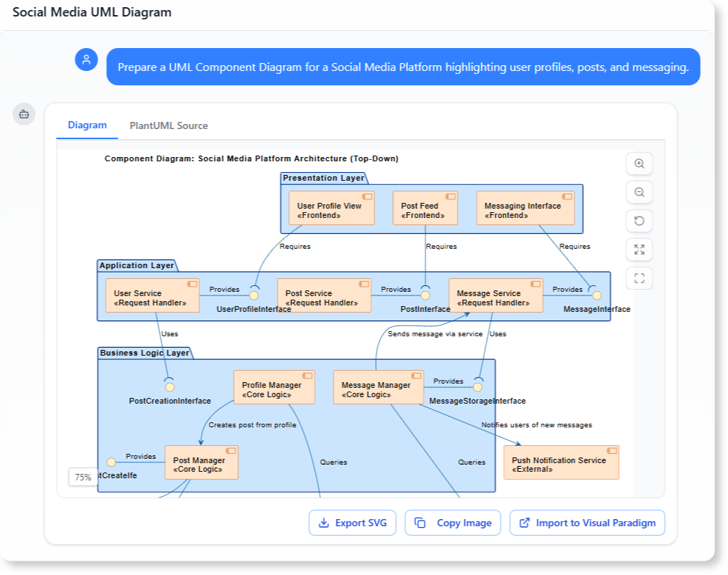Fit diagram to screen with the frame icon
This screenshot has width=728, height=575.
coord(638,278)
